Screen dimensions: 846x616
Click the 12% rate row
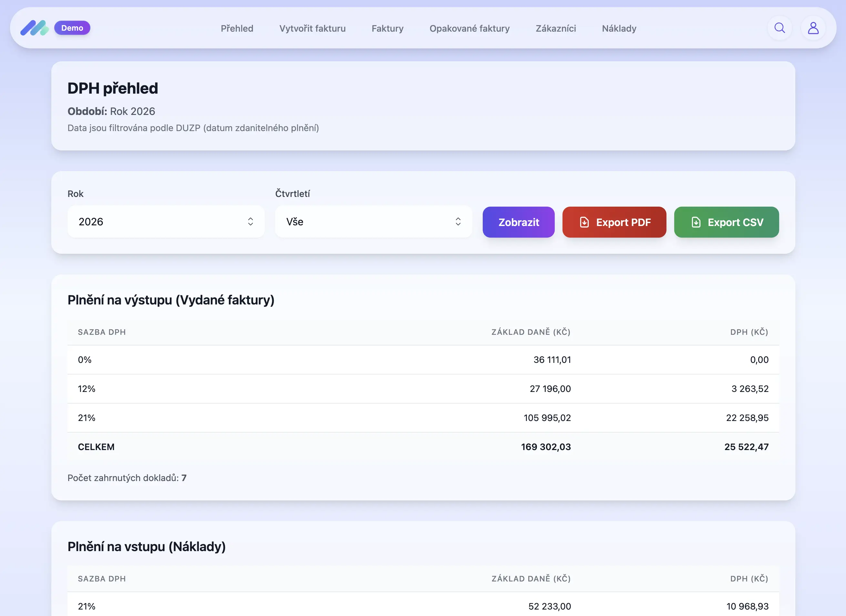click(423, 388)
